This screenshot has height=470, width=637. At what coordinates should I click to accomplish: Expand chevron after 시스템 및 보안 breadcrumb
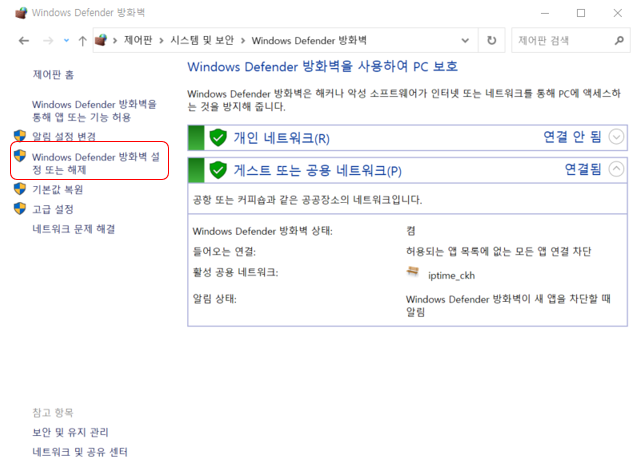pyautogui.click(x=243, y=41)
